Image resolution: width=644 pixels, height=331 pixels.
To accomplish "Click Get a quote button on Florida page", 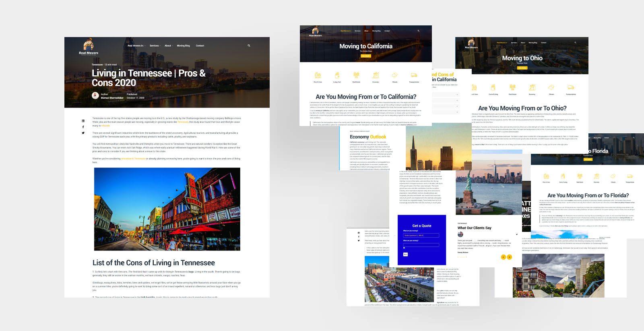I will pyautogui.click(x=588, y=159).
